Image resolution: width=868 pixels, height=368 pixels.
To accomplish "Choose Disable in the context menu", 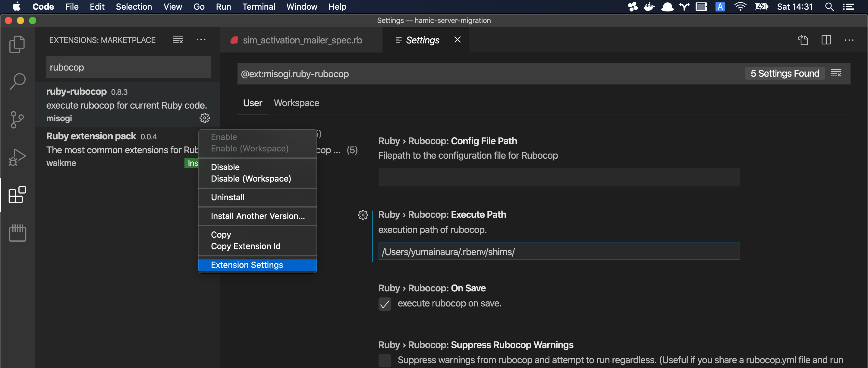I will [x=257, y=167].
